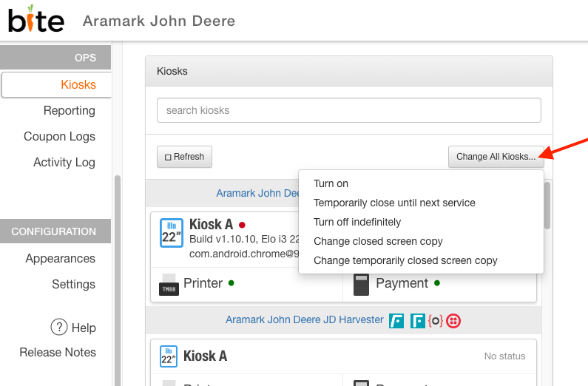Click the OPS section header
The height and width of the screenshot is (386, 588).
[55, 58]
